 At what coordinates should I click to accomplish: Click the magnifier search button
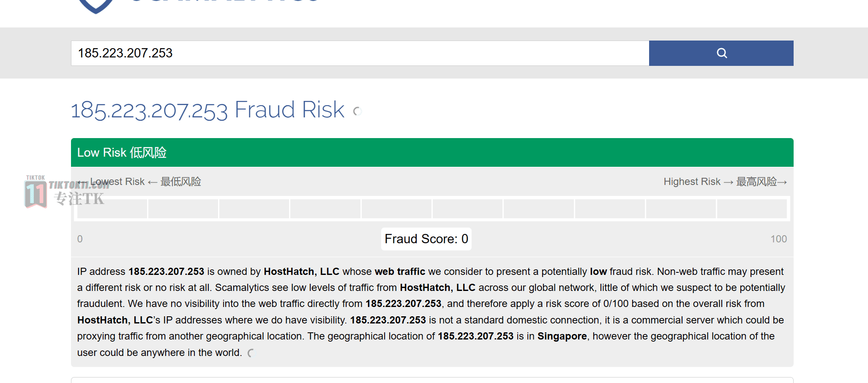tap(721, 53)
